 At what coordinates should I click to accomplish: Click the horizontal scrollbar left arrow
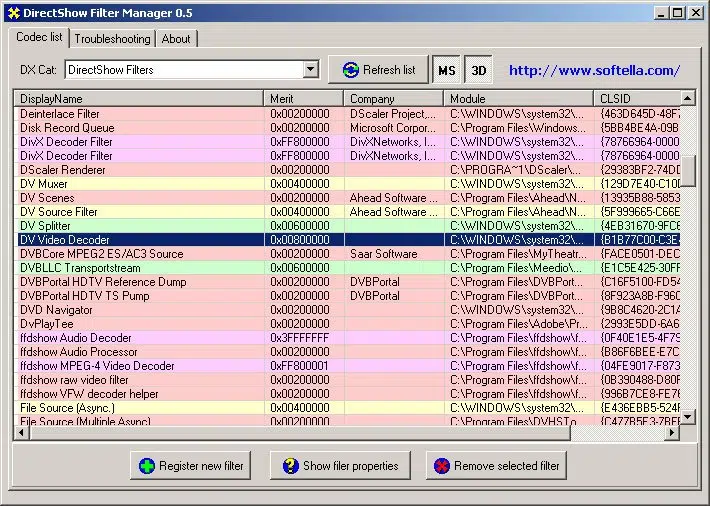(x=22, y=433)
